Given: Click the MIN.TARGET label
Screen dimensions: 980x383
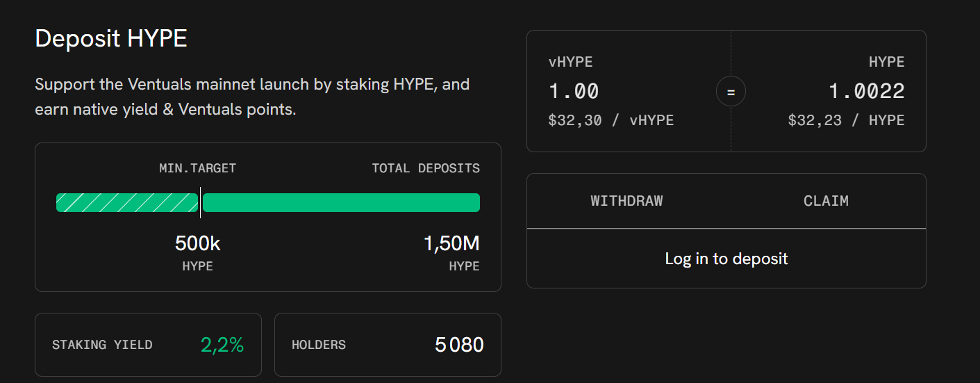Looking at the screenshot, I should pos(197,168).
